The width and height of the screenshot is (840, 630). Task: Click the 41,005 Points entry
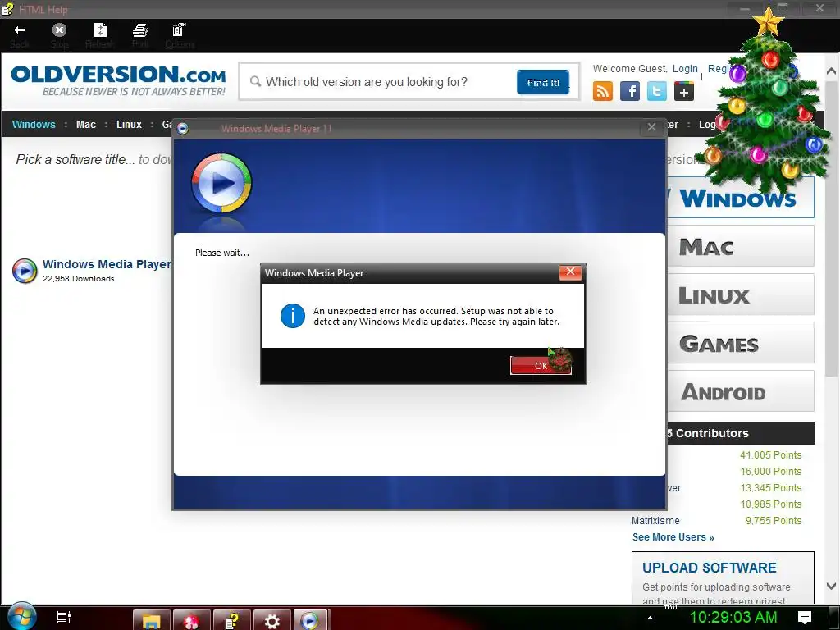[x=770, y=454]
